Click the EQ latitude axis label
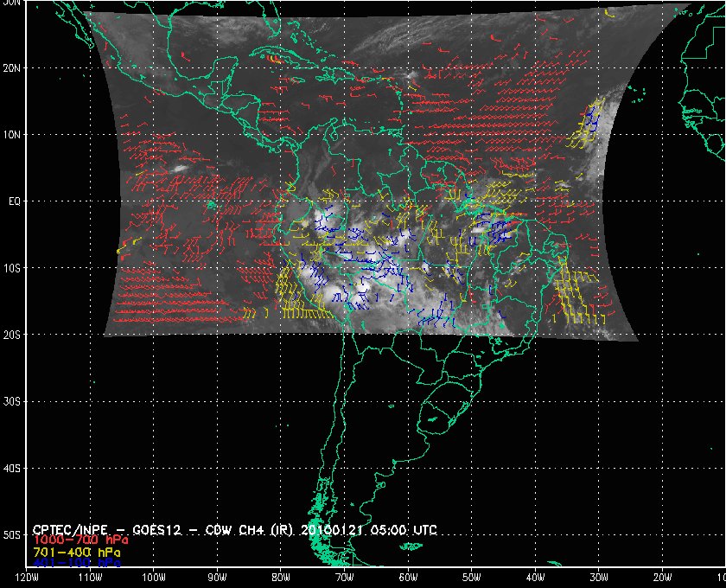Viewport: 726px width, 588px height. 12,201
